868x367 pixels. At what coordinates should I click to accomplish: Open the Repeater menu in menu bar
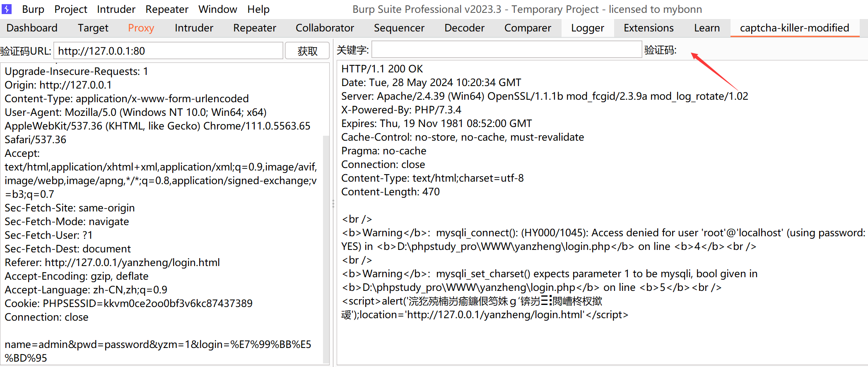click(x=167, y=9)
